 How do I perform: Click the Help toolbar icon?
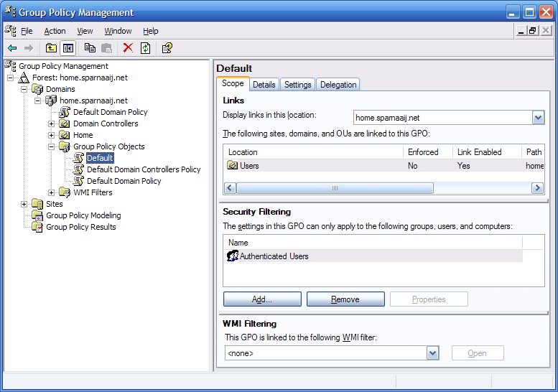167,48
